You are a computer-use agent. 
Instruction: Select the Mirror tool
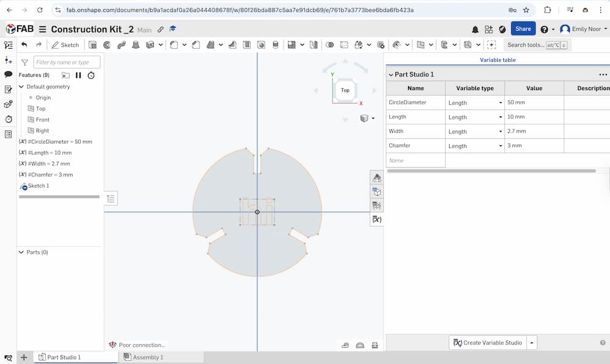click(x=314, y=45)
